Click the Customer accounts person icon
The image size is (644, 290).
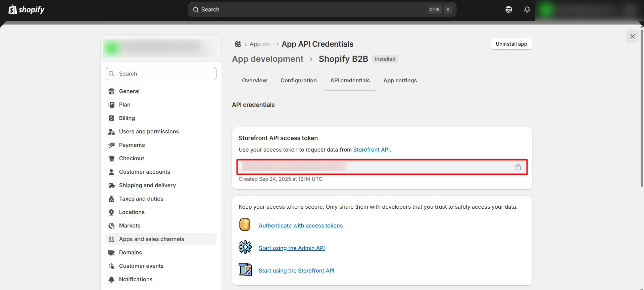pos(111,172)
